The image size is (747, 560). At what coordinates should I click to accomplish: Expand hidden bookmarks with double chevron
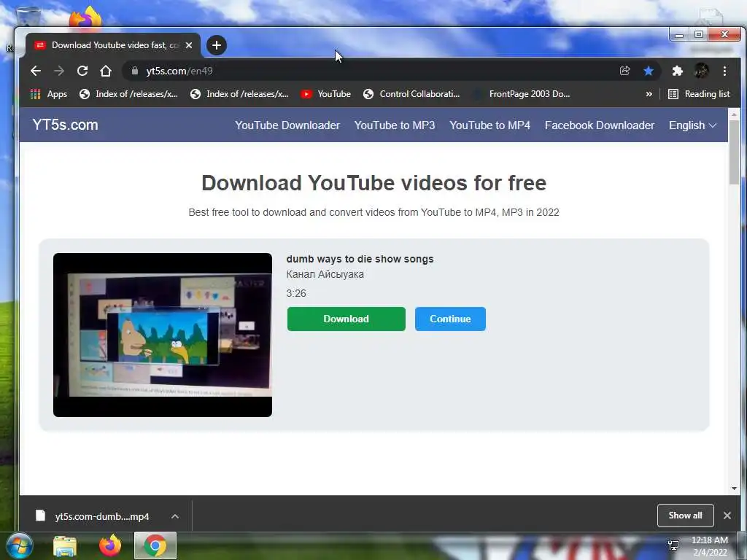point(649,94)
